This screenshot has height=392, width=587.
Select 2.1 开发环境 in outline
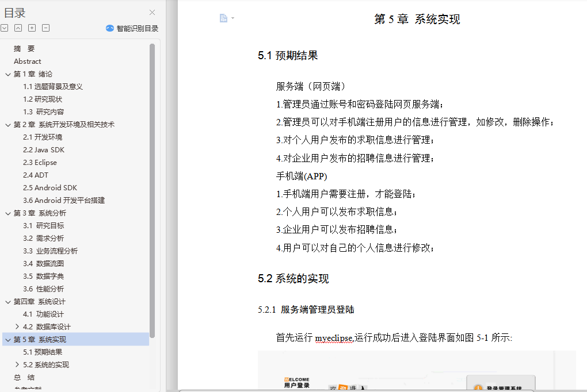click(x=43, y=137)
